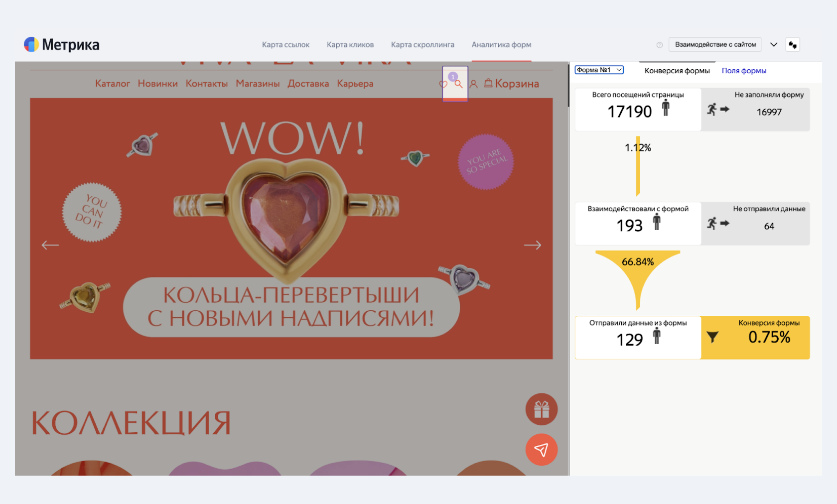Screen dimensions: 837x504
Task: Click the value 64 under Не отправили данные
Action: 769,226
